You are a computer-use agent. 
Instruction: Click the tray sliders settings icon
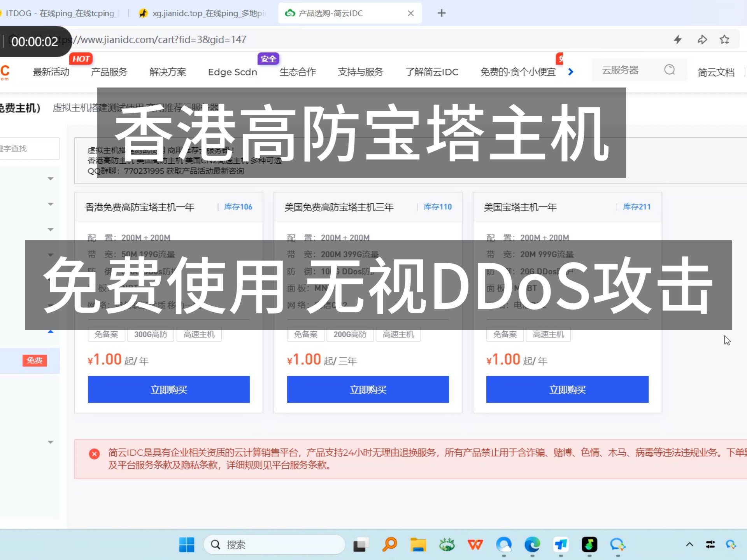coord(710,544)
